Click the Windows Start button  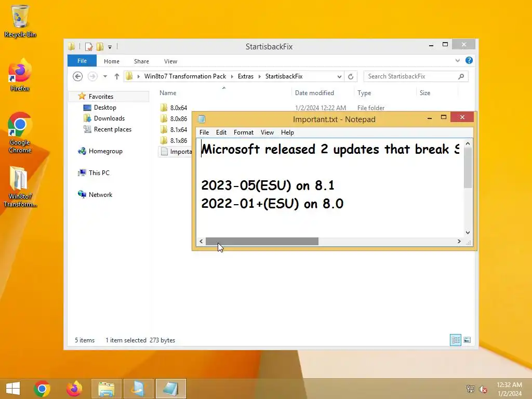click(x=13, y=389)
